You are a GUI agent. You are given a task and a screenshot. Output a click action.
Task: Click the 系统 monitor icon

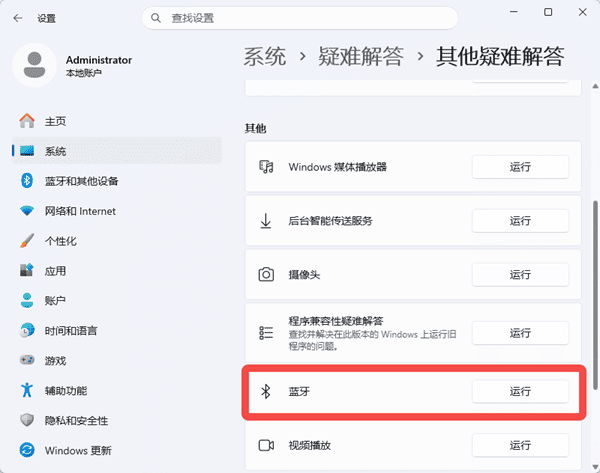[27, 151]
